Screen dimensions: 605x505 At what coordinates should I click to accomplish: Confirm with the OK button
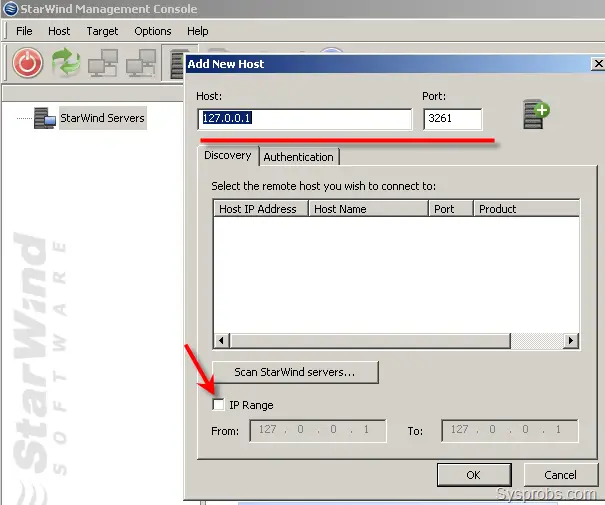pos(474,475)
